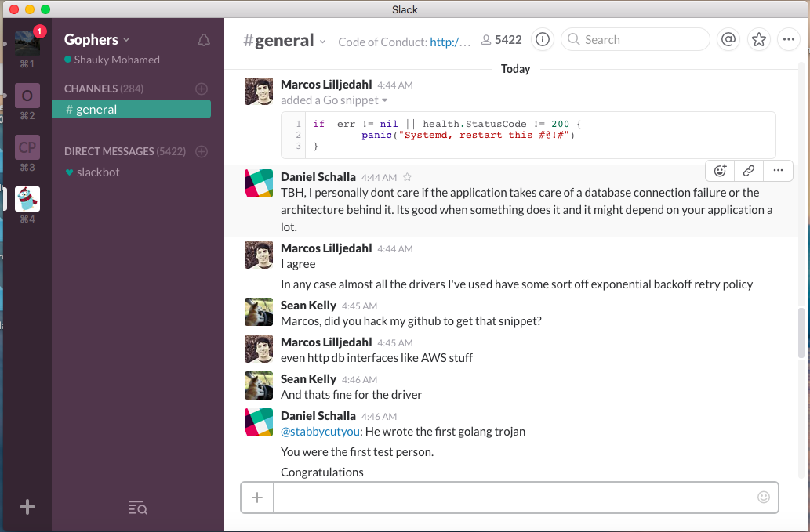Click 4:45 AM timestamp on Sean Kelly's message
Image resolution: width=810 pixels, height=532 pixels.
coord(359,306)
